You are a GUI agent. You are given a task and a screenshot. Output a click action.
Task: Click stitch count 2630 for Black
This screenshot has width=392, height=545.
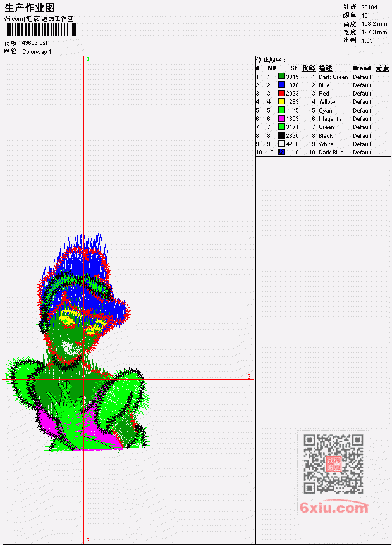tap(292, 136)
